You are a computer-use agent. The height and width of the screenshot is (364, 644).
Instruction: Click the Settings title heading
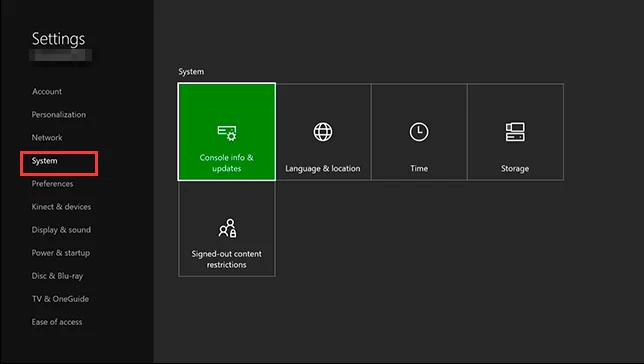click(x=58, y=39)
